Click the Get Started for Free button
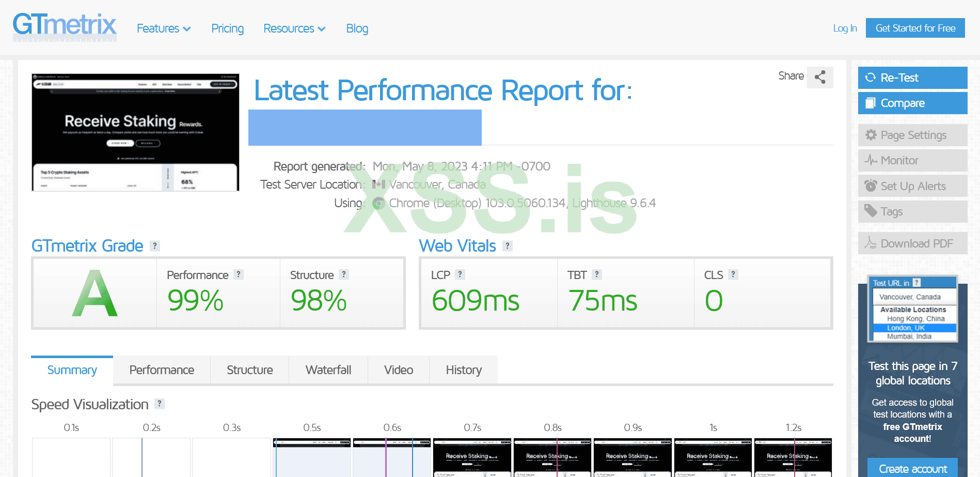 [915, 28]
